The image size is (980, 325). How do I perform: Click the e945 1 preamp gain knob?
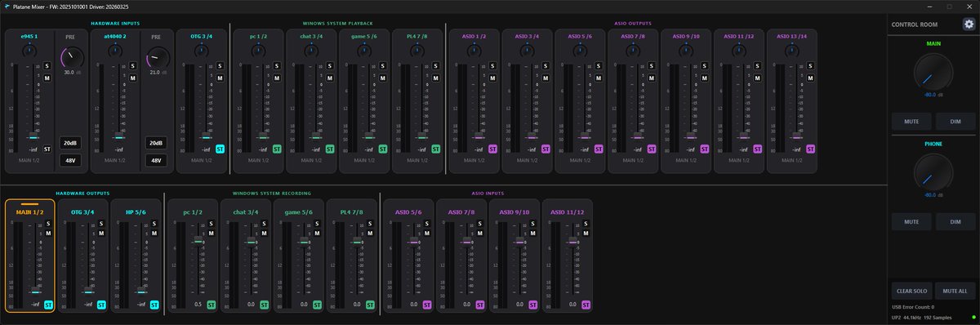[x=71, y=57]
